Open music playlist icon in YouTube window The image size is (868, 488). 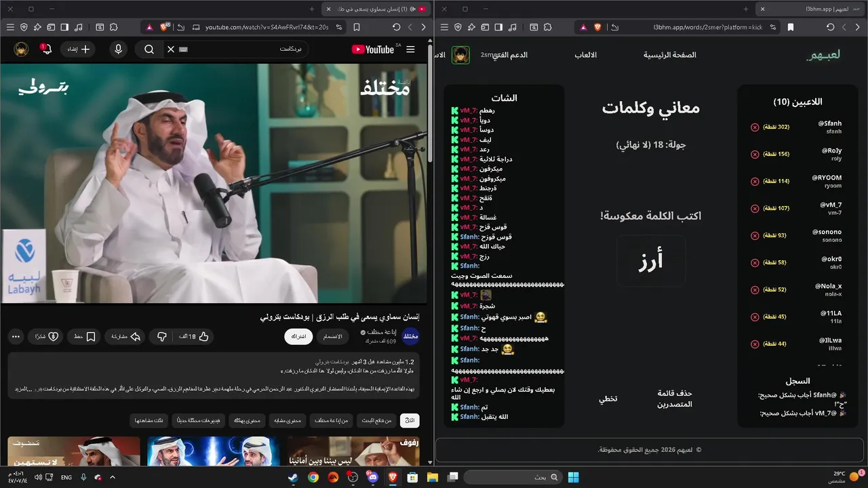click(x=79, y=27)
